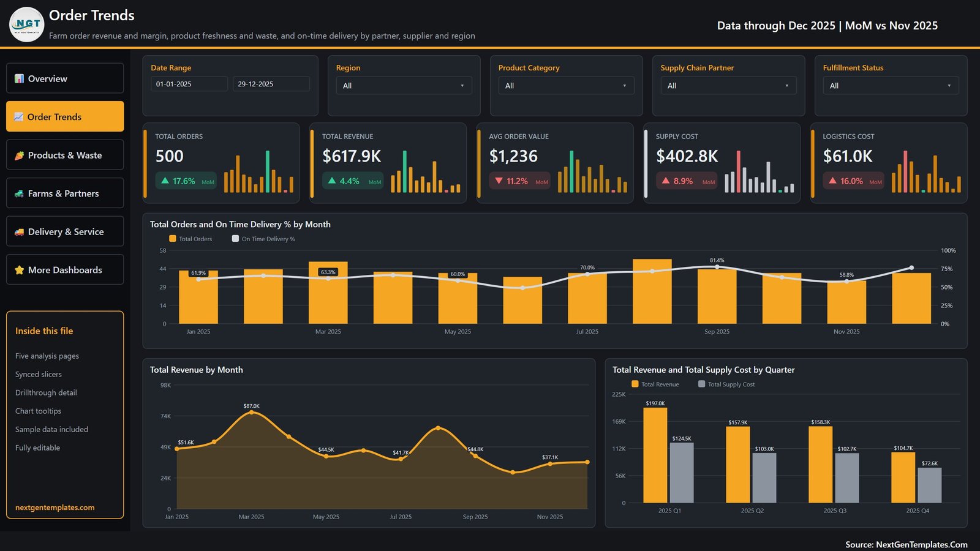Expand the Fulfillment Status dropdown
Viewport: 980px width, 551px height.
[891, 86]
